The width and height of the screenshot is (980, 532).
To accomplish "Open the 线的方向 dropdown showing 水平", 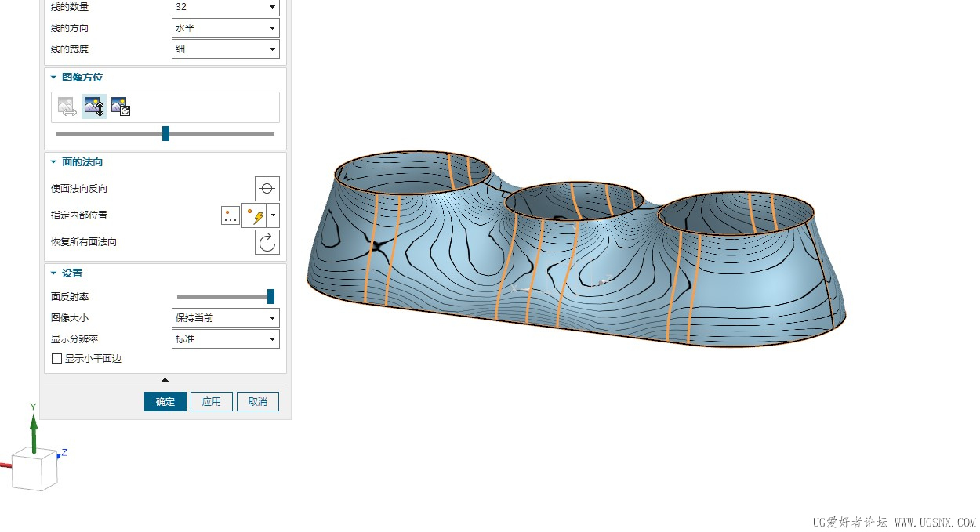I will click(226, 28).
